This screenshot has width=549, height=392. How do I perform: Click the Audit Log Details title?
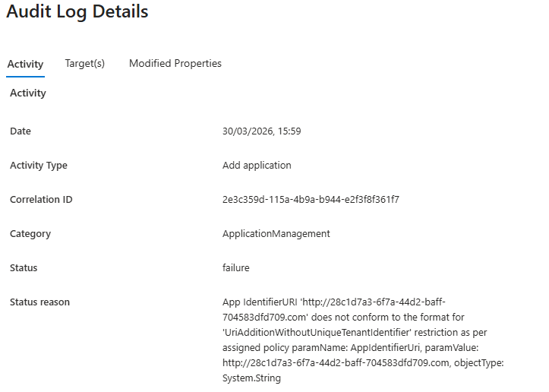pyautogui.click(x=77, y=12)
